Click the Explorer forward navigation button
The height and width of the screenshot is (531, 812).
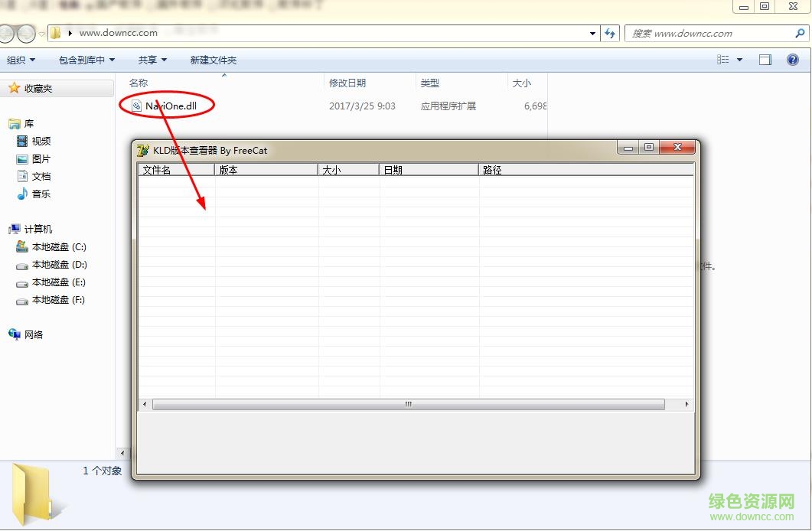point(26,34)
